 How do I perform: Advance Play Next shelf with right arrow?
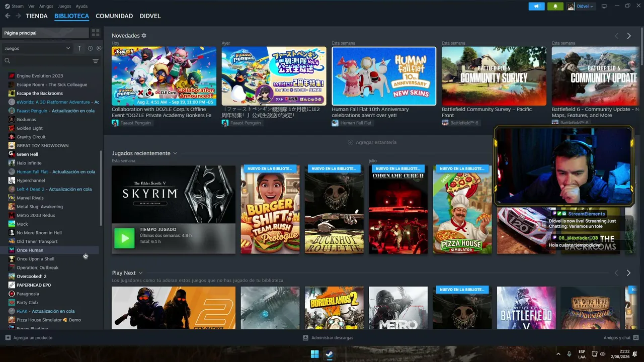pos(629,273)
